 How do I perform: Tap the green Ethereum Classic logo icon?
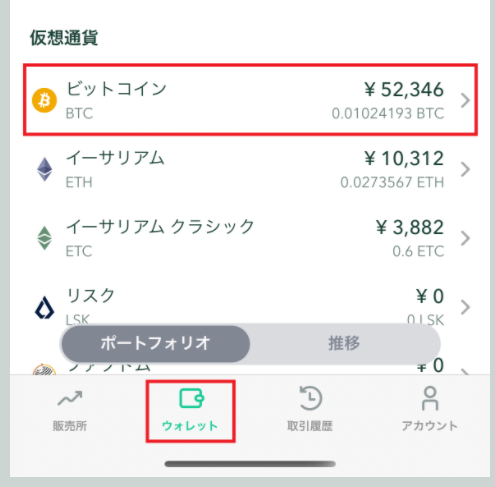[x=44, y=238]
